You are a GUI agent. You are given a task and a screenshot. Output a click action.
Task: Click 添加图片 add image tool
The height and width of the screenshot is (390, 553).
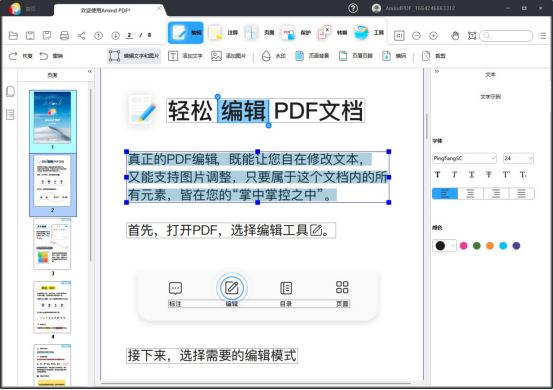click(228, 56)
